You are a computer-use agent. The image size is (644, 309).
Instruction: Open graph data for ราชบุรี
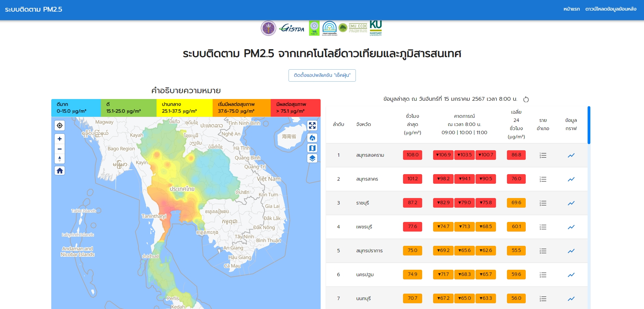[571, 203]
